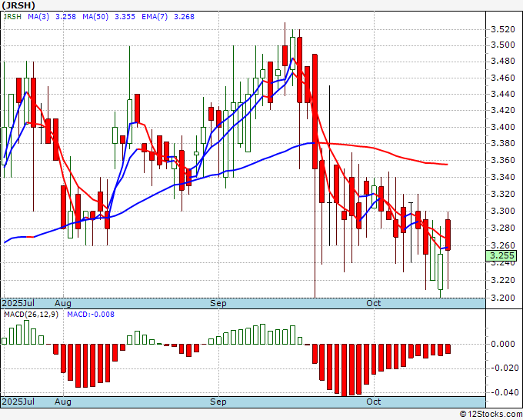Click the 3.520 price axis label
523x420 pixels.
pos(503,29)
